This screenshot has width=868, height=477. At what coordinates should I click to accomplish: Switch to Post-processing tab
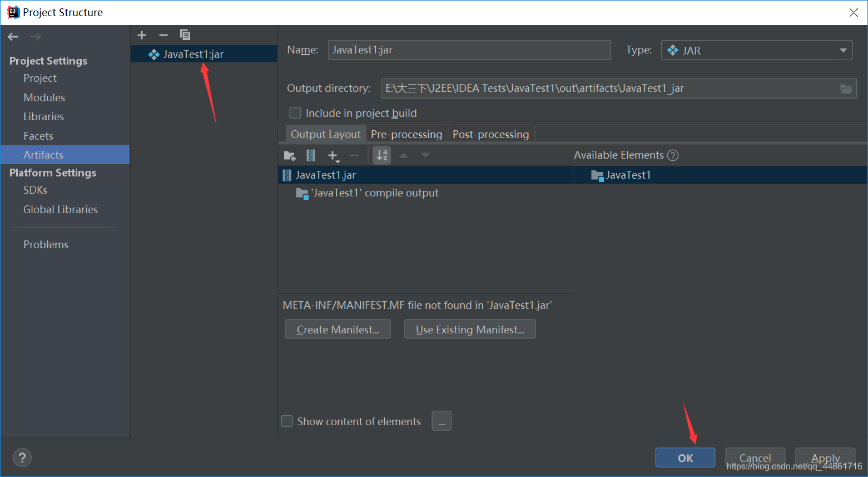click(491, 134)
